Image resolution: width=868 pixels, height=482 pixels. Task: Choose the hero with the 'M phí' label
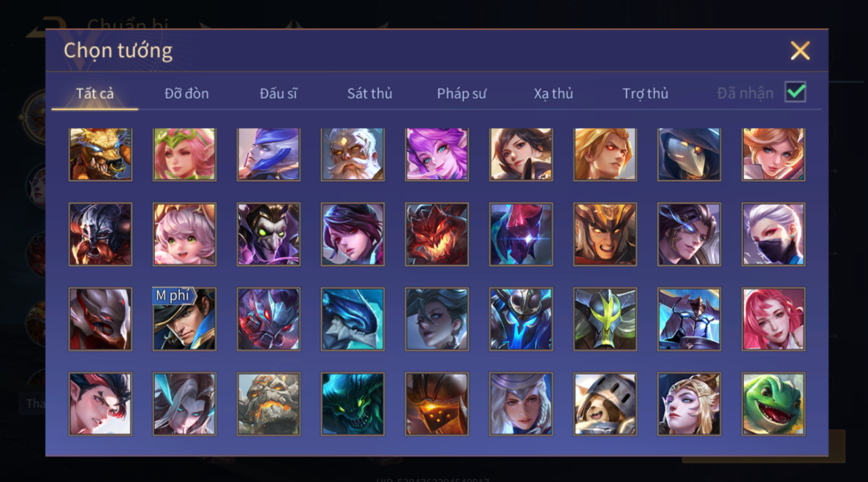coord(184,319)
